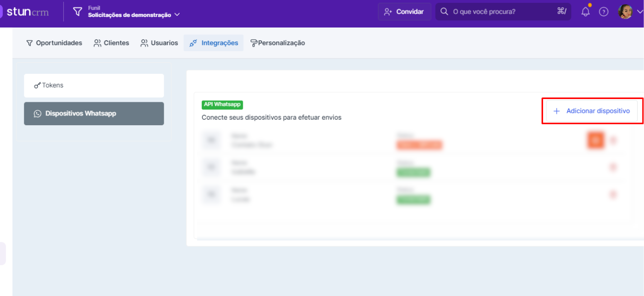Go to the Oportunidades tab
This screenshot has height=296, width=644.
tap(54, 43)
